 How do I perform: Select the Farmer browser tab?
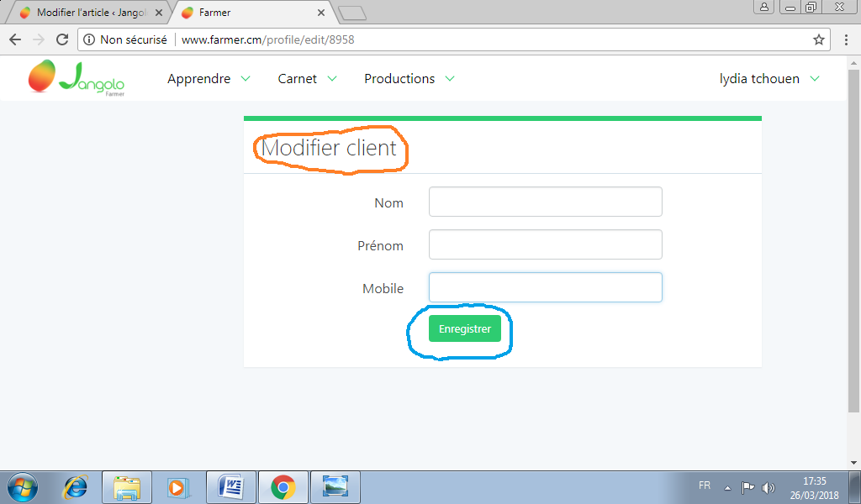point(252,12)
